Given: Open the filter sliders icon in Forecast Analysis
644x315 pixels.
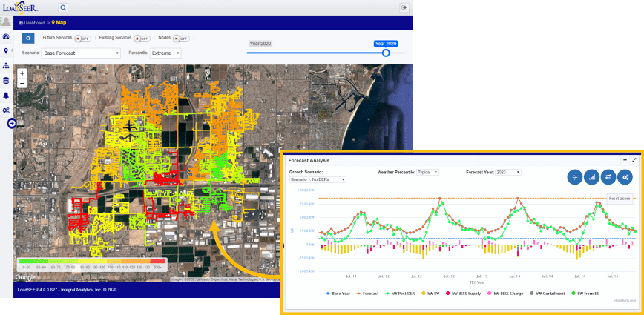Looking at the screenshot, I should coord(575,176).
